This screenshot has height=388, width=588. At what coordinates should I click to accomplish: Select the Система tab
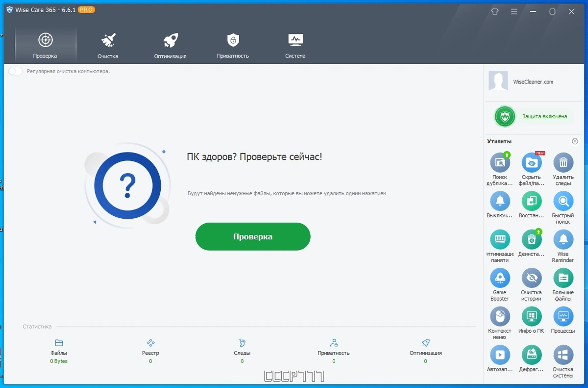point(295,45)
